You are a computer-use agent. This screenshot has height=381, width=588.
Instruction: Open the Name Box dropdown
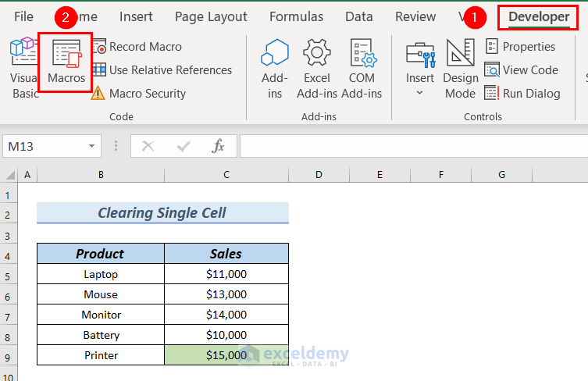(92, 146)
